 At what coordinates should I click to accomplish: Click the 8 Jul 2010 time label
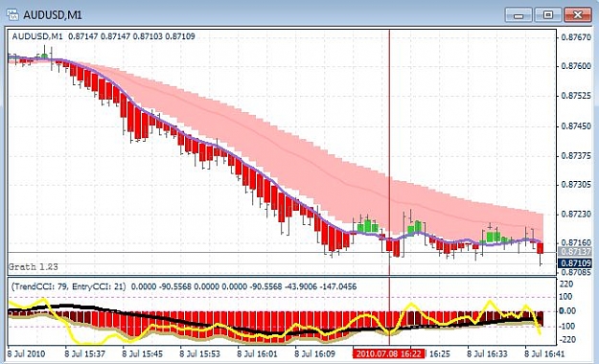pyautogui.click(x=26, y=354)
